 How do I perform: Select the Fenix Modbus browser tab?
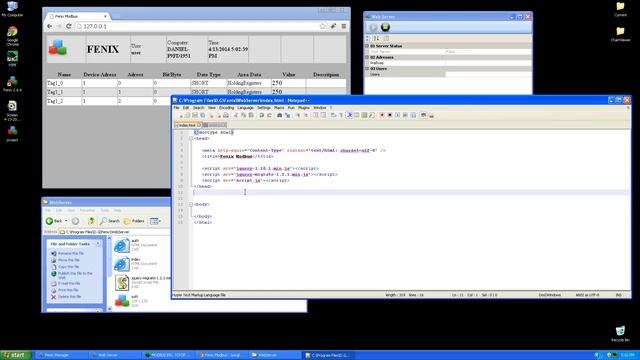pos(78,16)
